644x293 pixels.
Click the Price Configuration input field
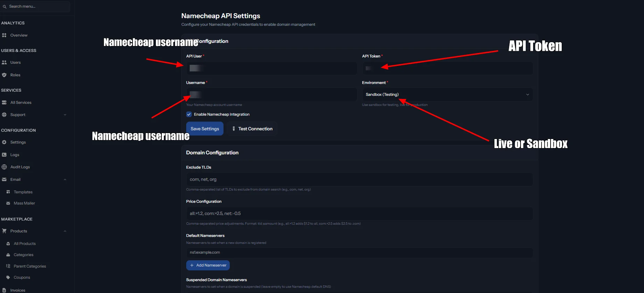point(359,214)
